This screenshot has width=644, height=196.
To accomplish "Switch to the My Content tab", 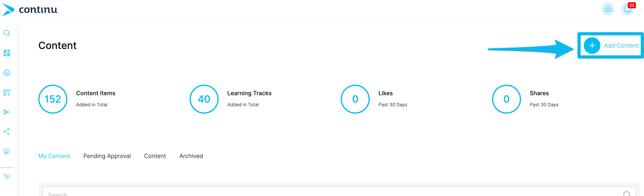I will 54,156.
